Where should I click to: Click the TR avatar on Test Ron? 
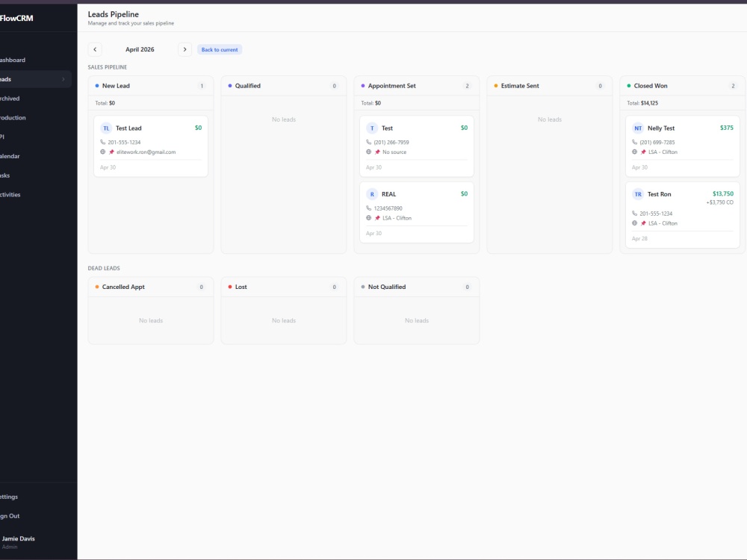coord(638,194)
